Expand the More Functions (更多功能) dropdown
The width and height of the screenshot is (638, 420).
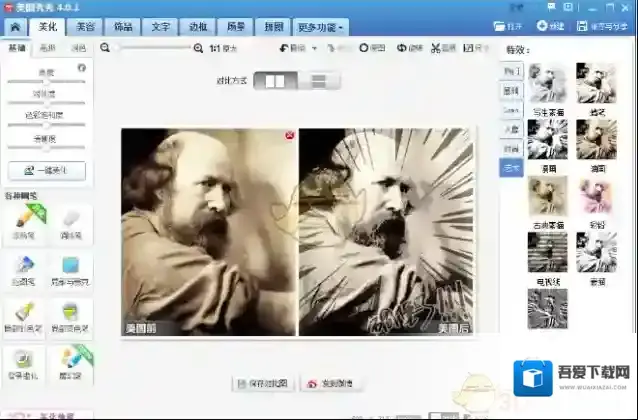(321, 27)
